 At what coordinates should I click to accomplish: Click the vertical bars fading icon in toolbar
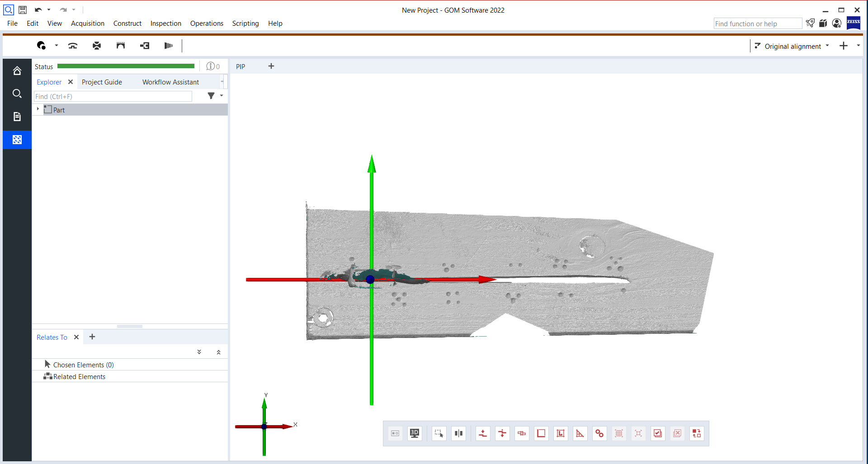point(169,45)
